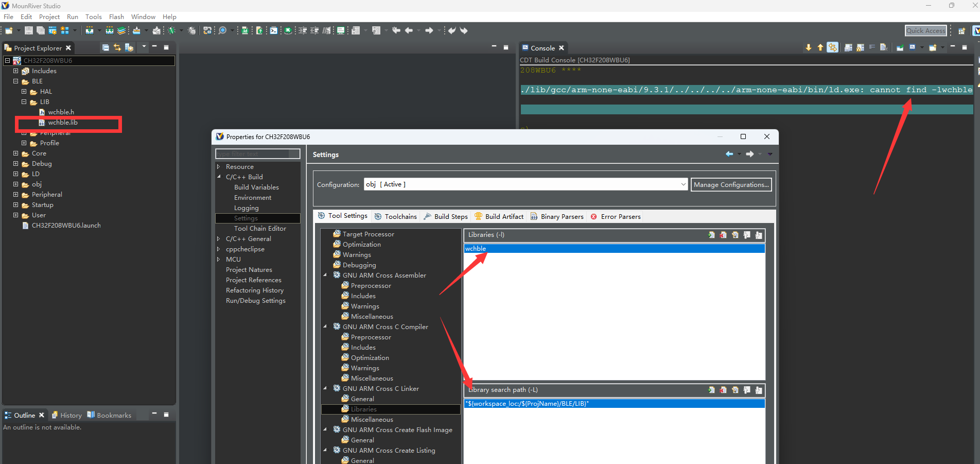The width and height of the screenshot is (980, 464).
Task: Click the Forward navigation arrow in main toolbar
Action: click(x=429, y=31)
